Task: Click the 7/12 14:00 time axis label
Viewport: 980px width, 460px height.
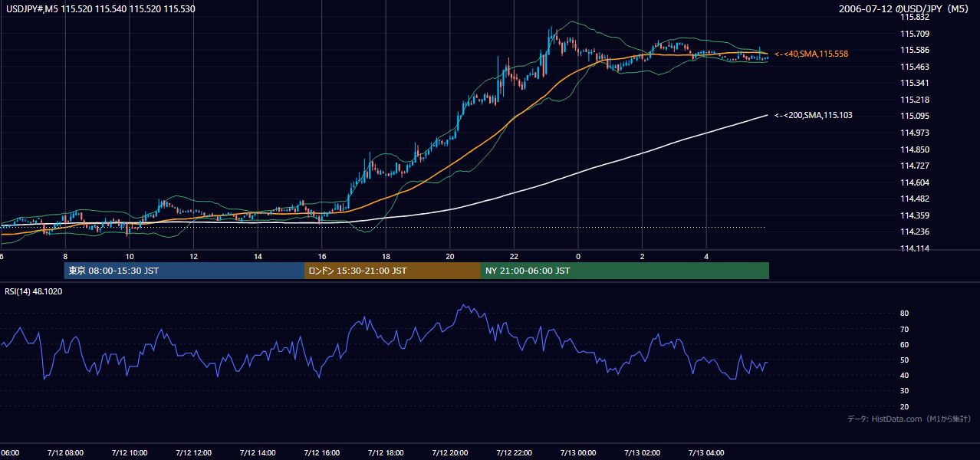Action: click(x=258, y=452)
